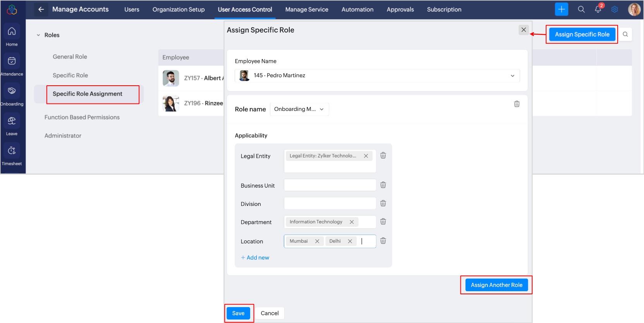
Task: Open the Leave sidebar section
Action: (x=12, y=125)
